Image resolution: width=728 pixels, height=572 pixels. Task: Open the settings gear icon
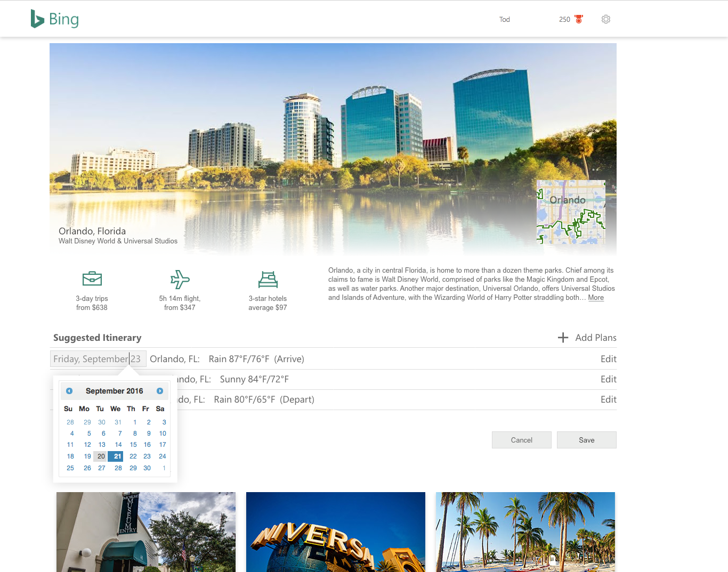[x=606, y=19]
